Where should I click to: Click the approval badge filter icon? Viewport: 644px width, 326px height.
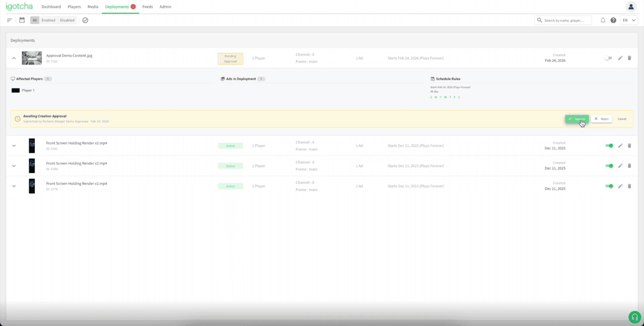(x=85, y=20)
